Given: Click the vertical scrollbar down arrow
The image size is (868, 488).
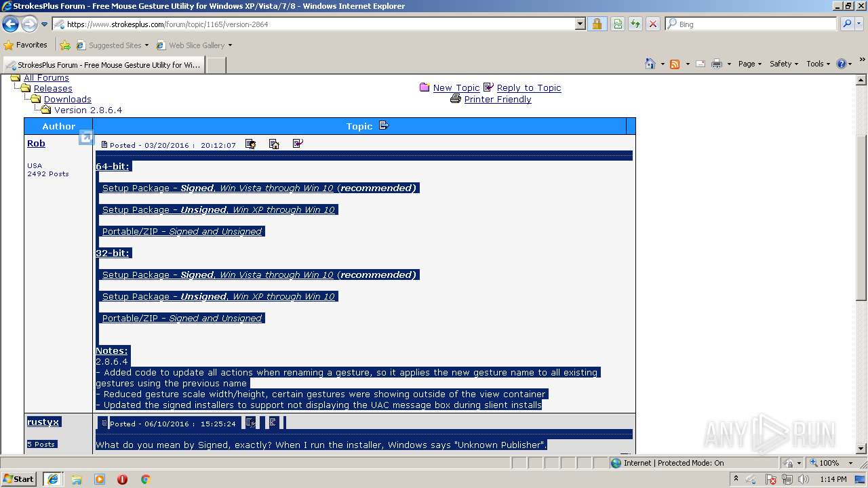Looking at the screenshot, I should pos(862,449).
